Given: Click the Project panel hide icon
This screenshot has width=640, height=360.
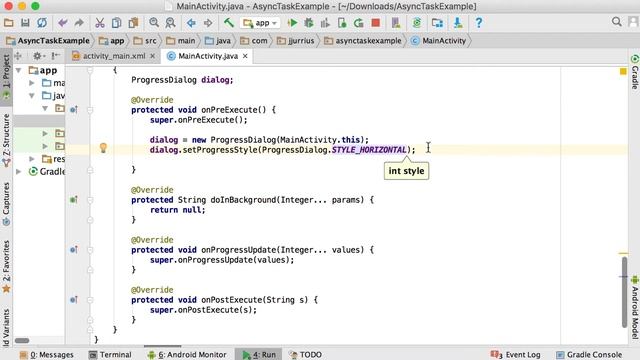Looking at the screenshot, I should pyautogui.click(x=56, y=56).
